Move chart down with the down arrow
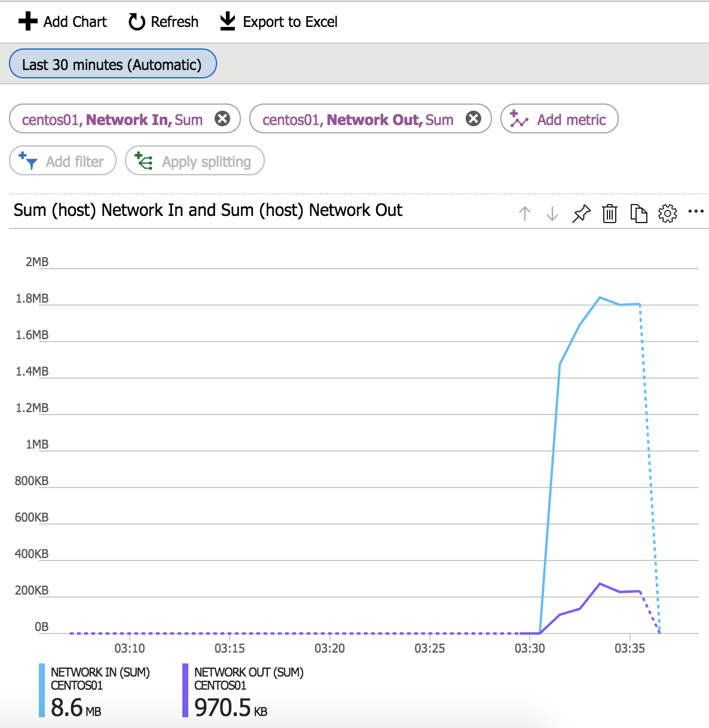The width and height of the screenshot is (709, 728). [x=552, y=214]
